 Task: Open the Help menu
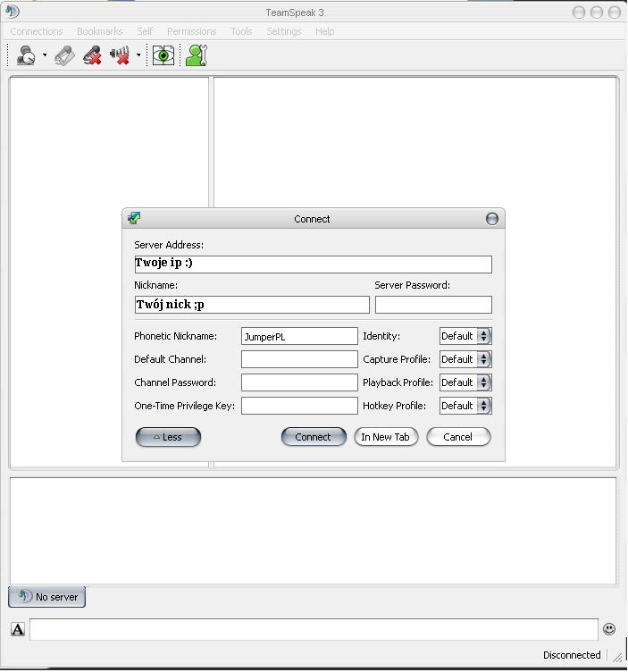point(324,31)
